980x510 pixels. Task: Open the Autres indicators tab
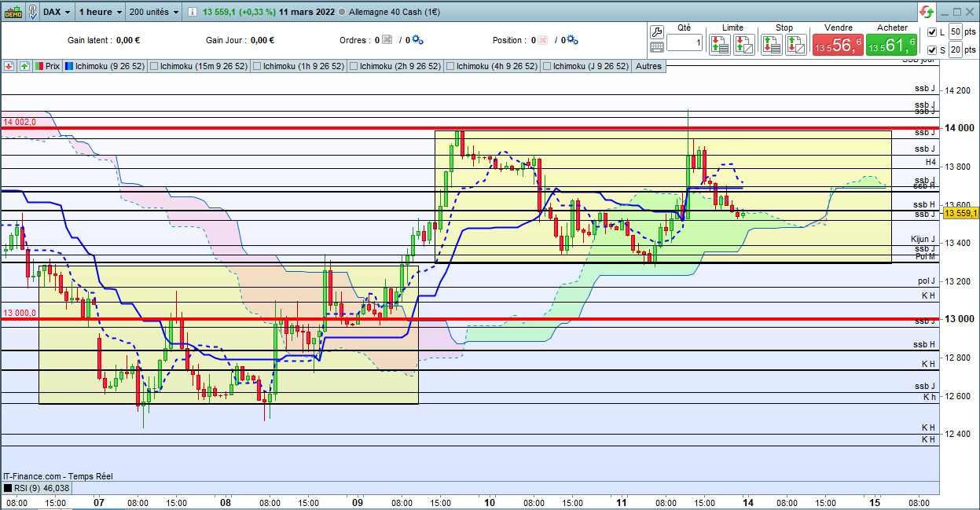point(648,67)
